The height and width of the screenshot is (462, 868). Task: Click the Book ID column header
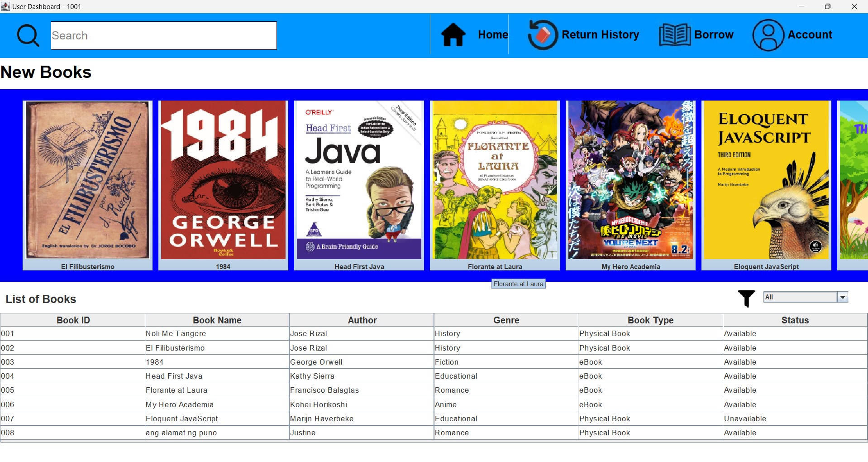[73, 320]
